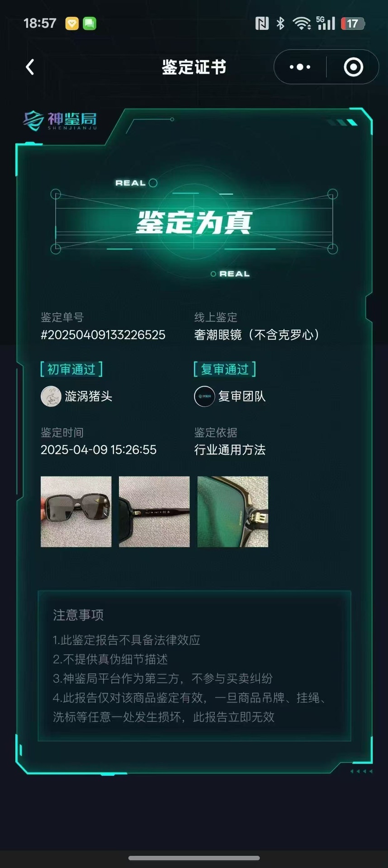Tap the 漩涡猪头 appraiser avatar
388x868 pixels.
click(x=51, y=396)
